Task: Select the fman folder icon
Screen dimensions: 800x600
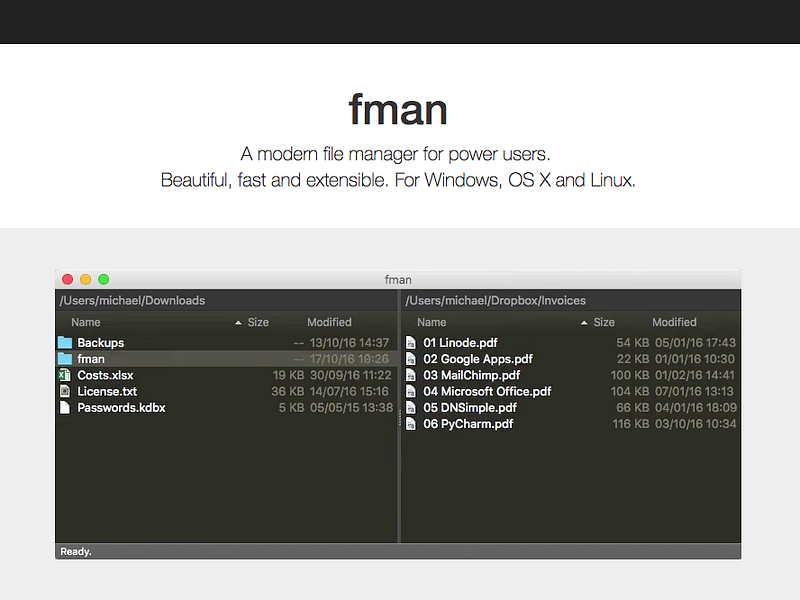Action: tap(66, 358)
